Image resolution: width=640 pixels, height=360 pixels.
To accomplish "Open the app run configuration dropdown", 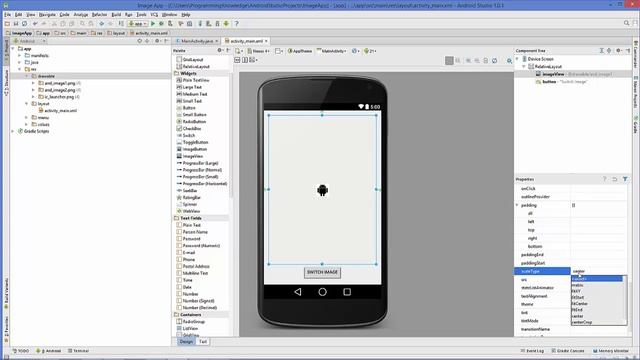I will (x=138, y=24).
